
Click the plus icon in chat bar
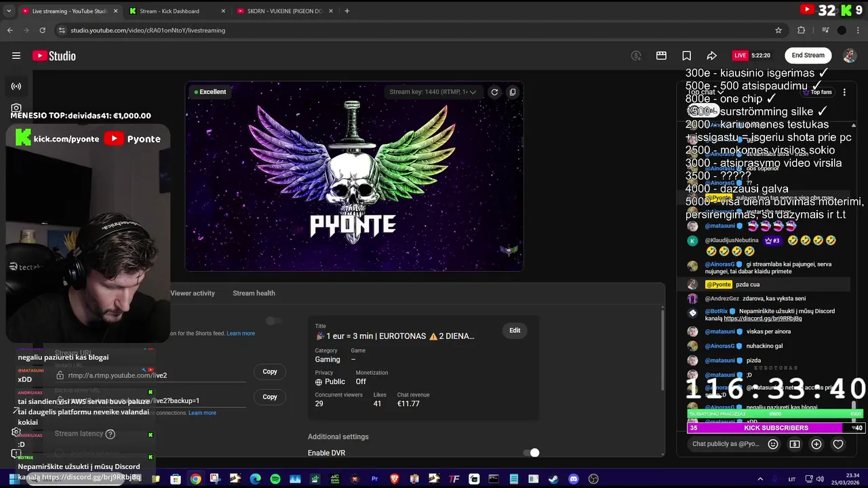click(816, 444)
